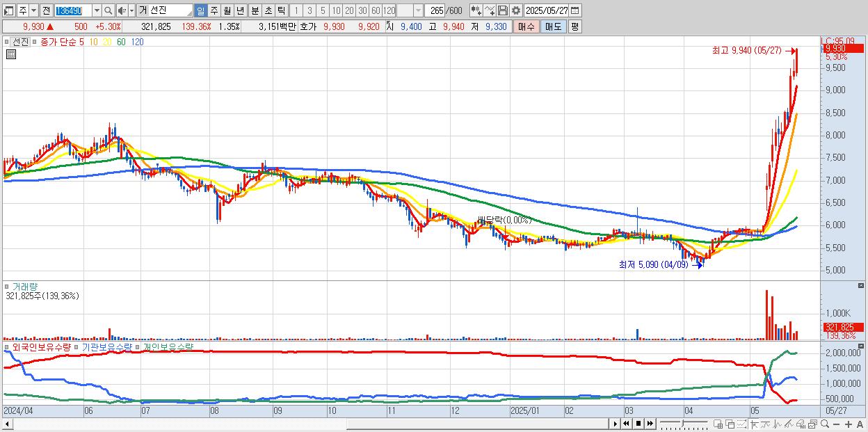Image resolution: width=868 pixels, height=432 pixels.
Task: Click the 매도 sell button
Action: 554,26
